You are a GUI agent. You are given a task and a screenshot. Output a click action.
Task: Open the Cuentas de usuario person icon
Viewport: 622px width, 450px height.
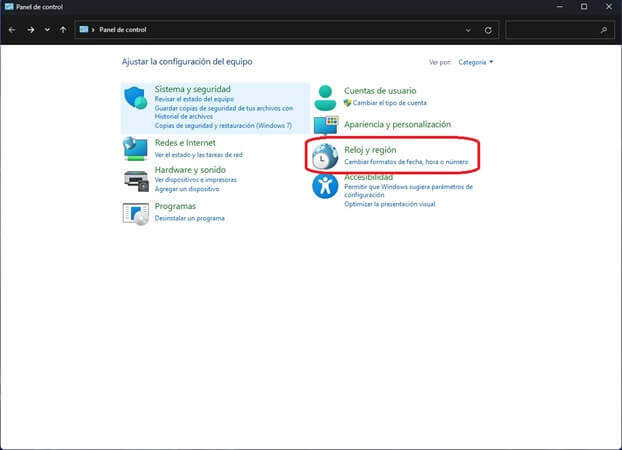pyautogui.click(x=325, y=98)
